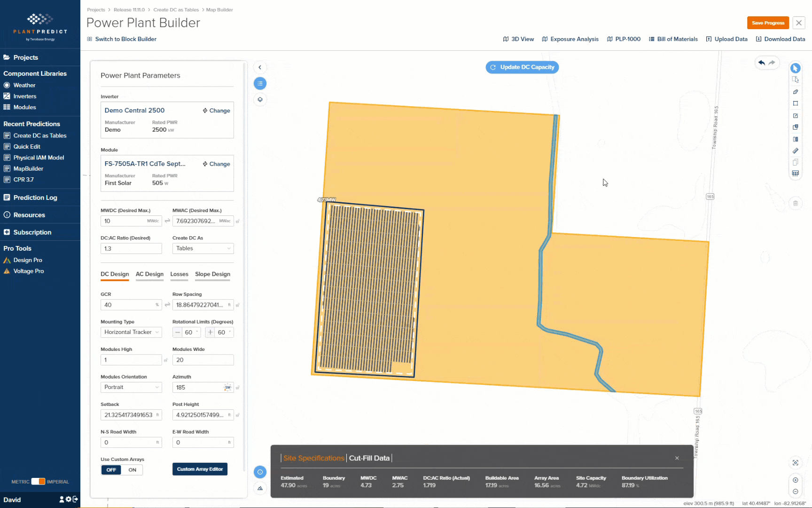The width and height of the screenshot is (812, 508).
Task: Toggle the lock beside MWAC field
Action: (x=238, y=221)
